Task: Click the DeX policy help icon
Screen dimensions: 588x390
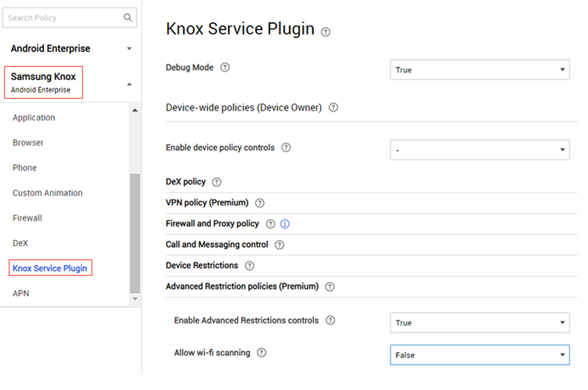Action: pyautogui.click(x=217, y=182)
